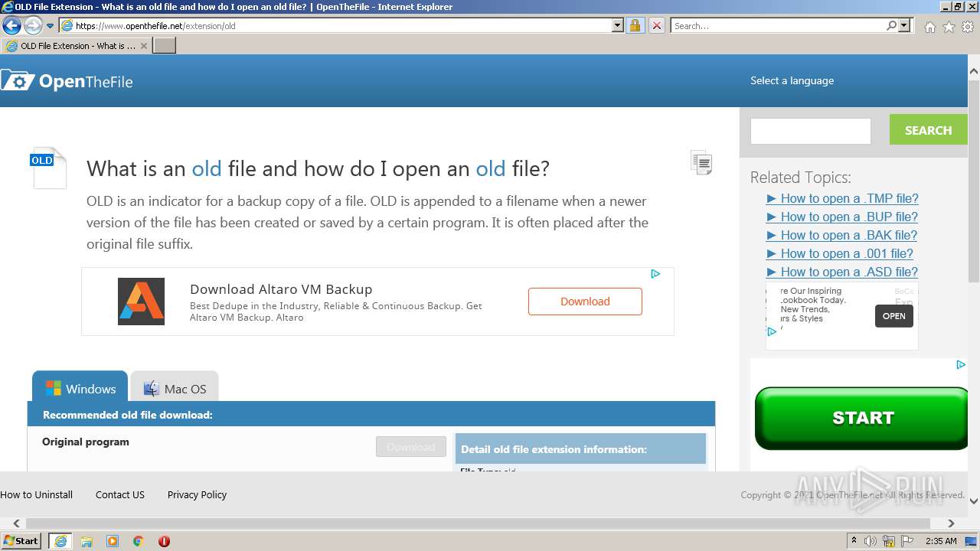Click the AdChoices icon on cookbook ad
980x551 pixels.
tap(772, 331)
